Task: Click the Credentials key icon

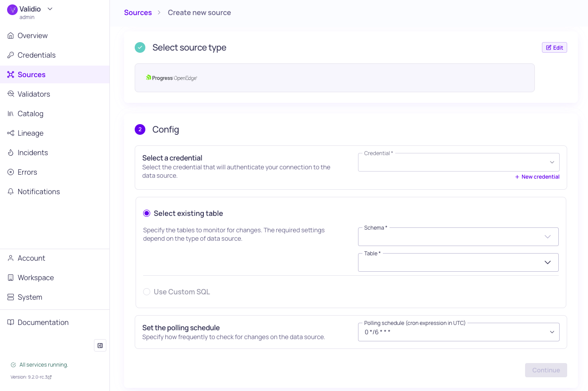Action: [11, 55]
